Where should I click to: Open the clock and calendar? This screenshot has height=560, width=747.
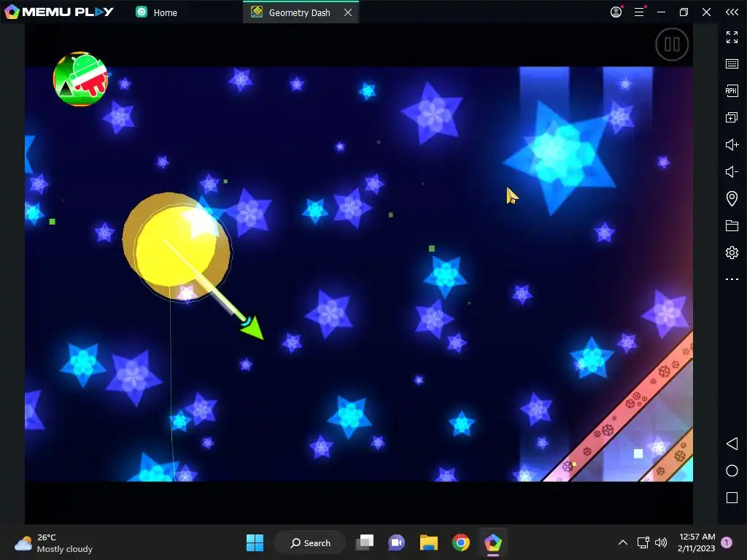697,542
